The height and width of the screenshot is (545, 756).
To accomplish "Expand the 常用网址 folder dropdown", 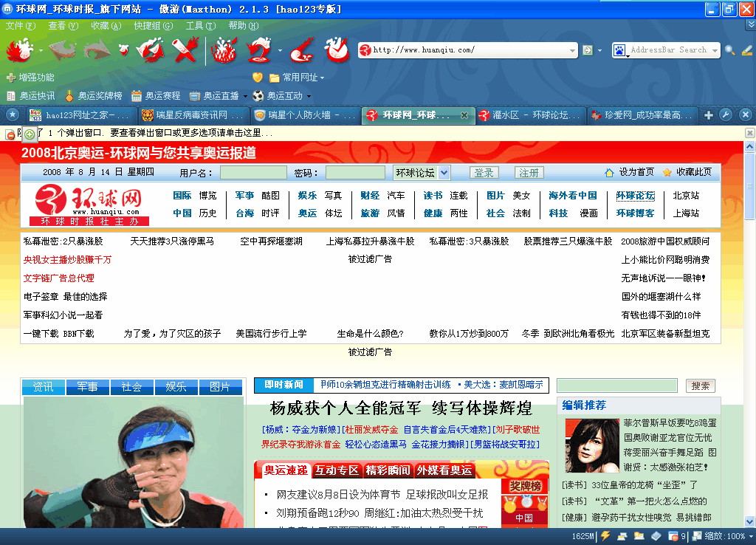I will (x=322, y=78).
